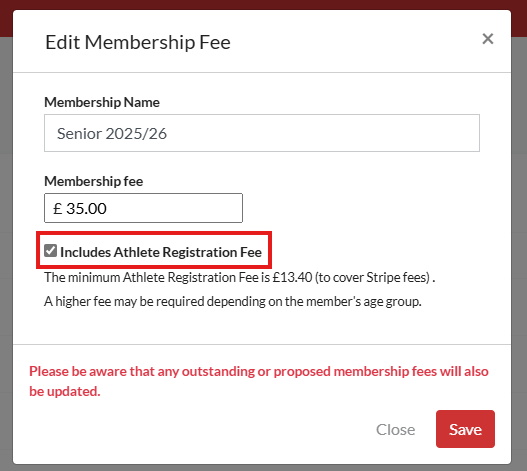Click the Edit Membership Fee title
The height and width of the screenshot is (471, 527).
coord(138,43)
